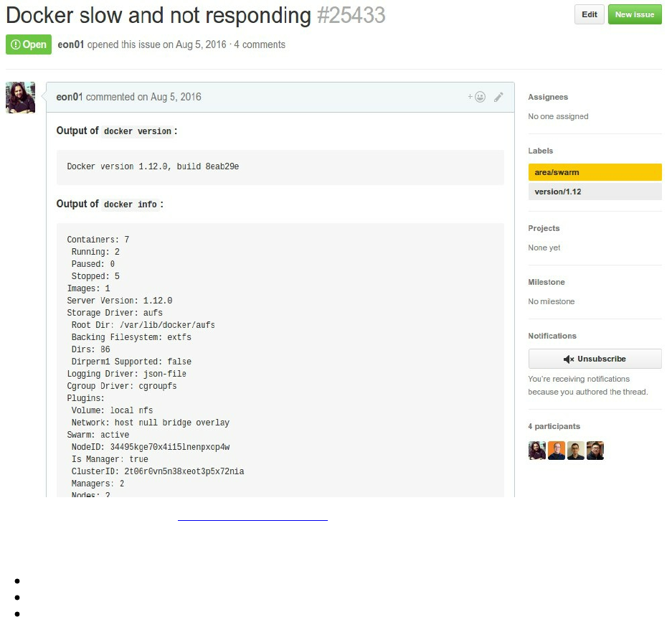Image resolution: width=672 pixels, height=617 pixels.
Task: Click the 'Cgroup Driver: cgroupfs' line
Action: pyautogui.click(x=122, y=386)
